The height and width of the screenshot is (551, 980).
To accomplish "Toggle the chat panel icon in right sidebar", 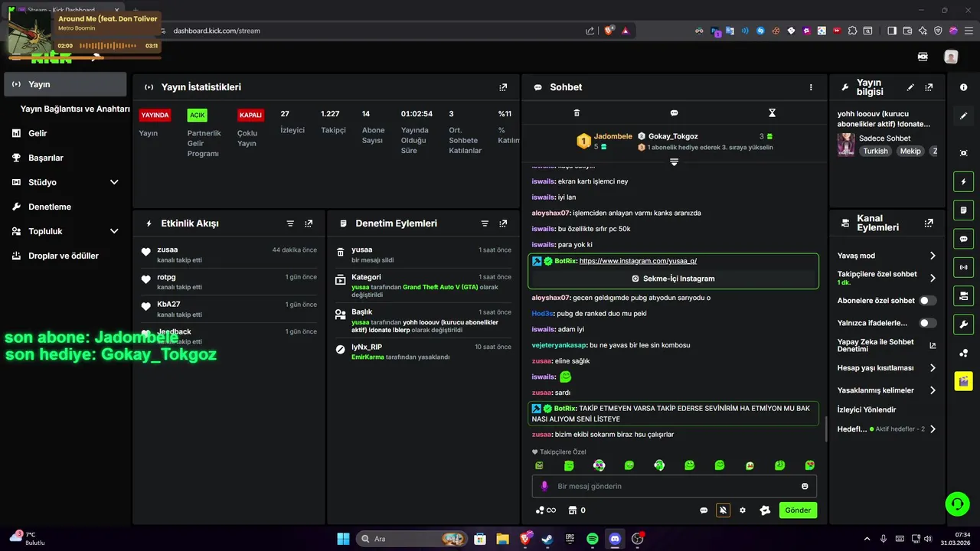I will click(963, 239).
